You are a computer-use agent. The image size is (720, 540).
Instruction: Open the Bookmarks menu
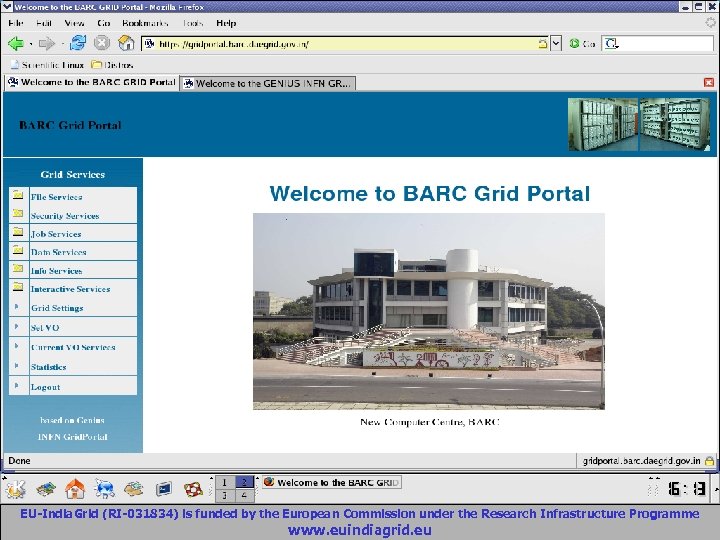pos(145,23)
